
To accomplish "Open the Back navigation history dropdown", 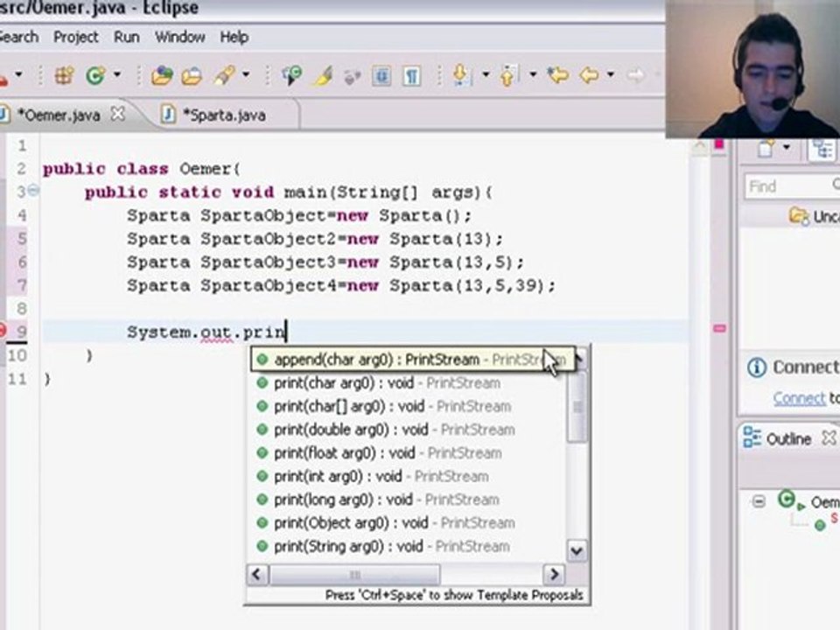I will [x=611, y=75].
